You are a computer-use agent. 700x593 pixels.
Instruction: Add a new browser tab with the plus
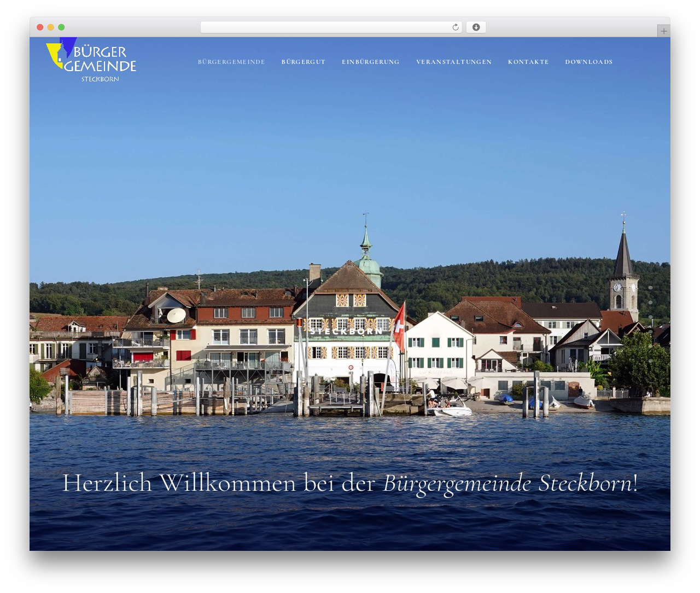click(663, 31)
